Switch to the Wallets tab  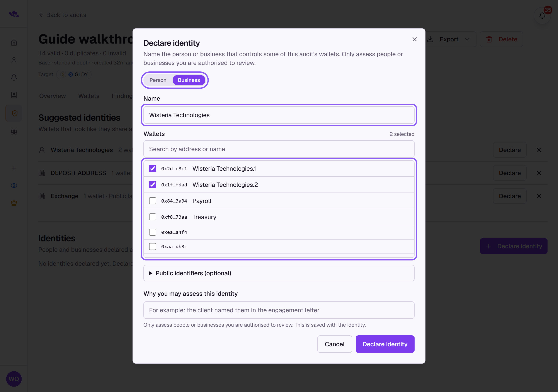(x=89, y=96)
